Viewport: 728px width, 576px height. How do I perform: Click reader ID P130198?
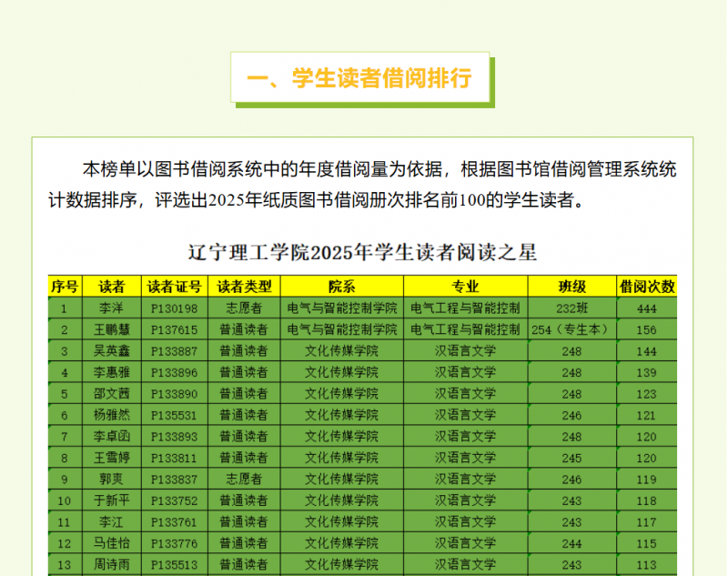click(175, 308)
